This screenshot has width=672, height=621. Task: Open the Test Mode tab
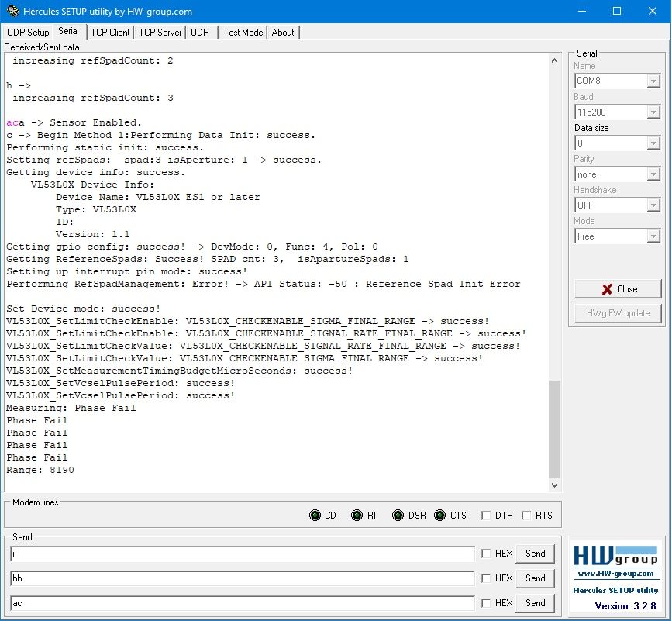[x=243, y=32]
